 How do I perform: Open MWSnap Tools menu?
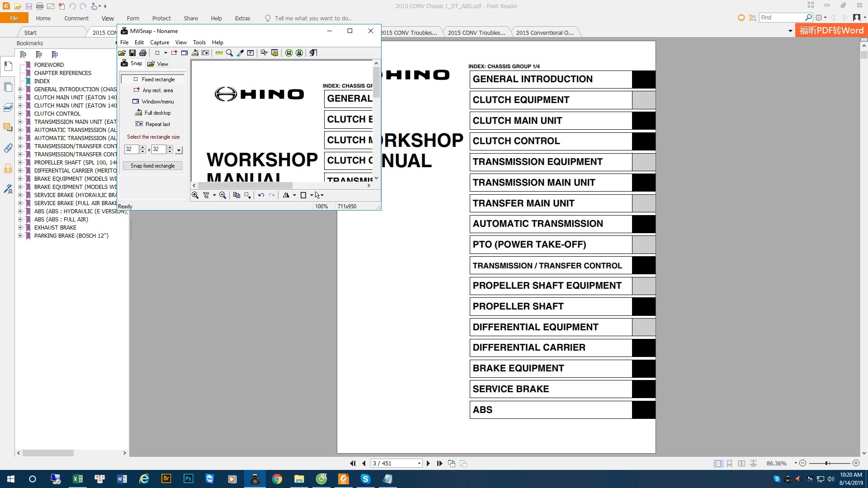coord(199,42)
